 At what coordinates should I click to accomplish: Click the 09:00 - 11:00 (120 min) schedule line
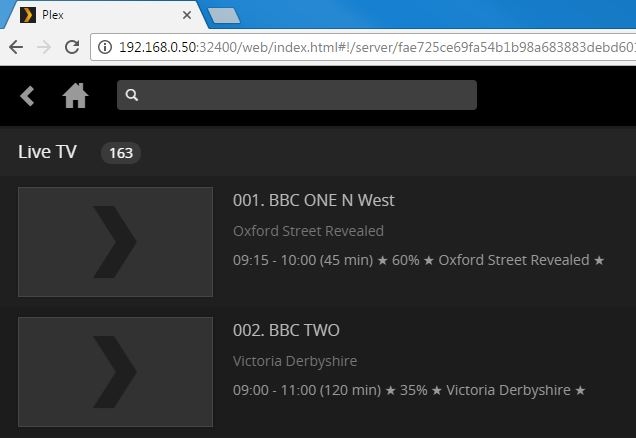(409, 390)
